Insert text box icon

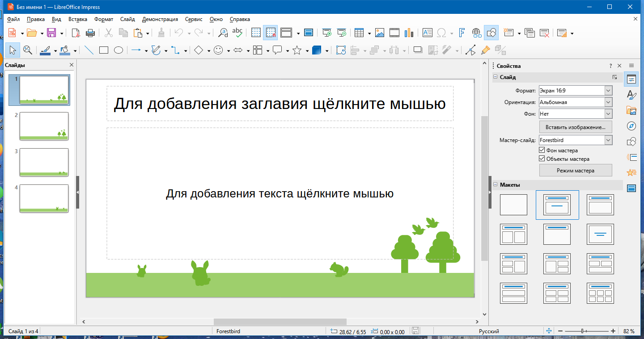pos(428,33)
